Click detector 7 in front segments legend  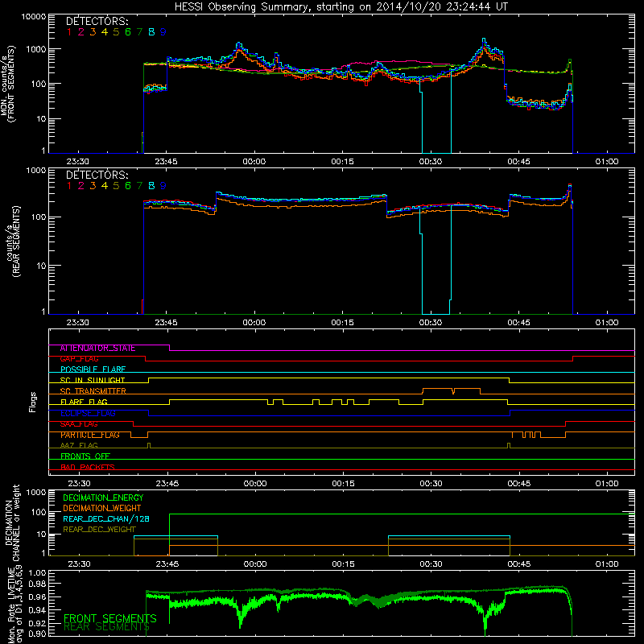139,32
